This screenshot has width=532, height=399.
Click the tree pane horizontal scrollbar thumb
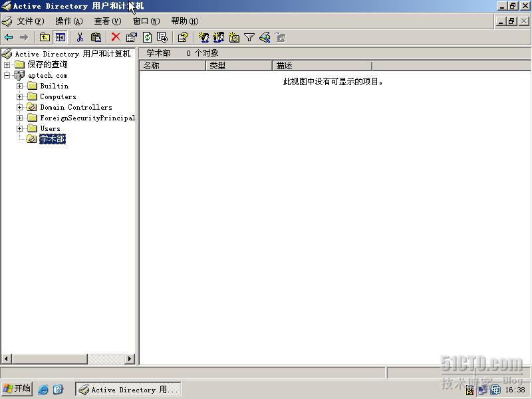coord(49,358)
